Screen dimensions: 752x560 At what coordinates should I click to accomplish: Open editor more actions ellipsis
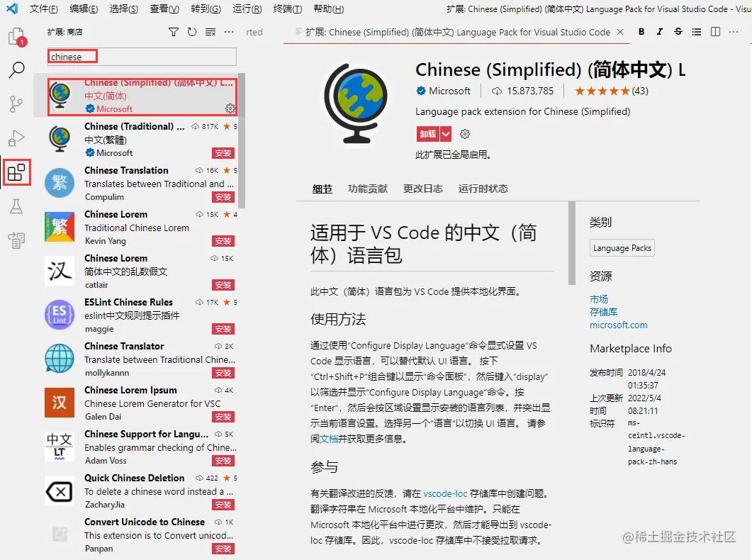(734, 32)
